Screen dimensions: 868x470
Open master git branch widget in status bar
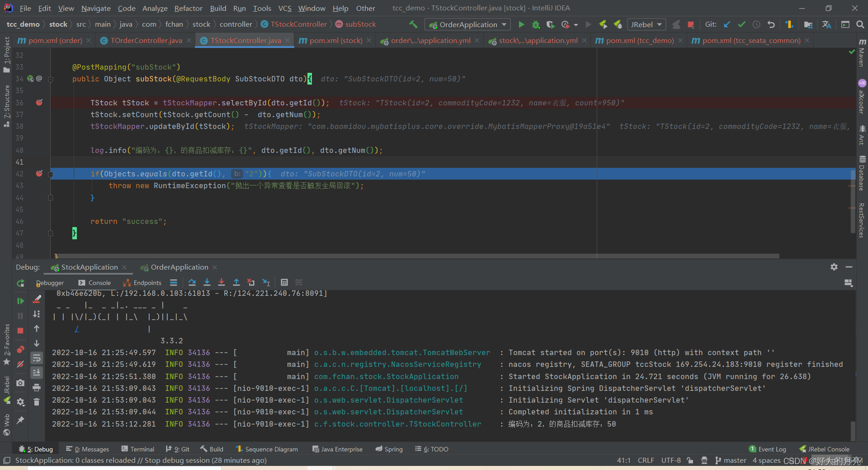pos(731,461)
